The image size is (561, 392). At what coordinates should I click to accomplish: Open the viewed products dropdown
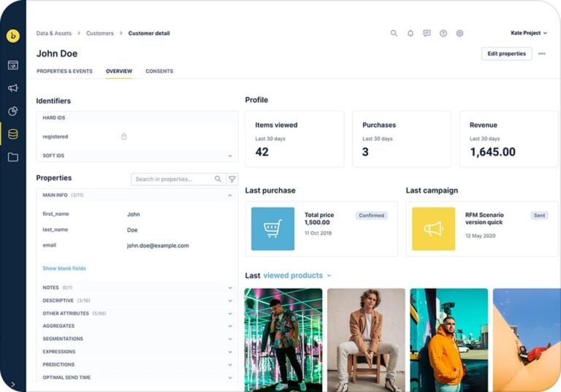297,276
